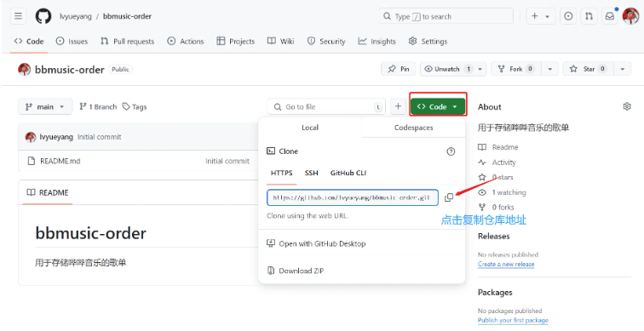This screenshot has width=644, height=331.
Task: Expand the main branch dropdown
Action: tap(45, 106)
